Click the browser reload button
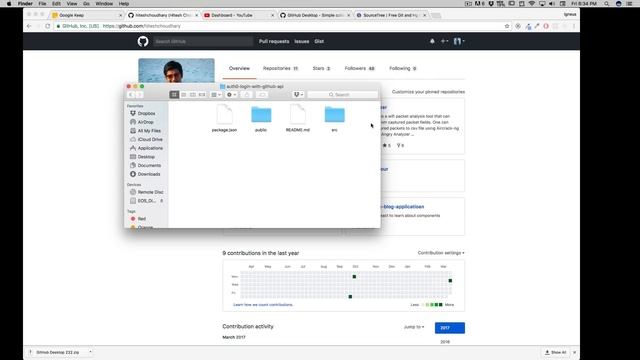The height and width of the screenshot is (360, 640). tap(48, 26)
